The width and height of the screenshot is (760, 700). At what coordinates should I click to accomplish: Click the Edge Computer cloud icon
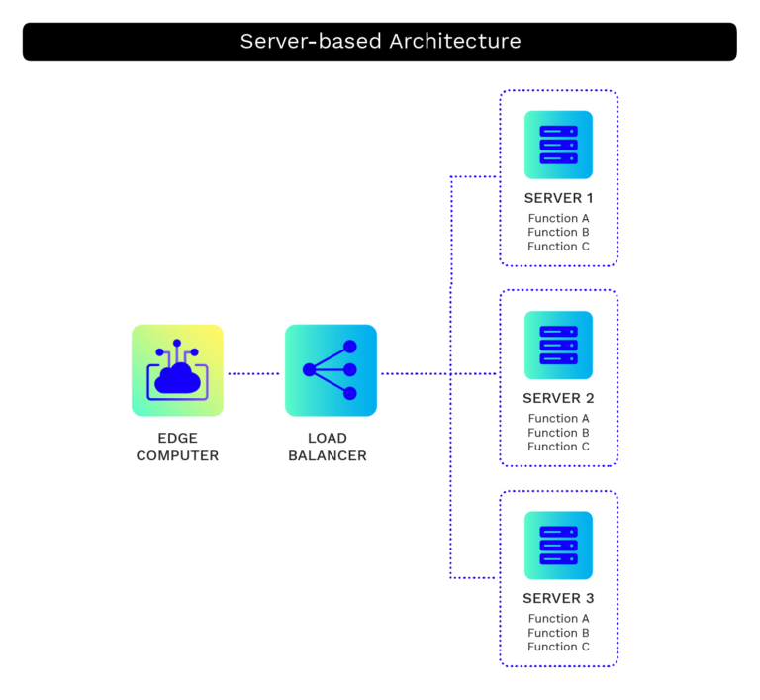pos(177,370)
